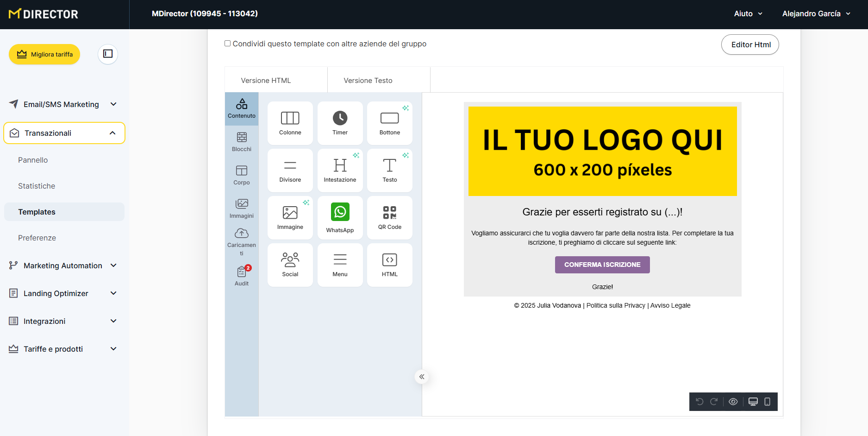Open the Alejandro García account dropdown
Screen dimensions: 868x436
tap(816, 14)
